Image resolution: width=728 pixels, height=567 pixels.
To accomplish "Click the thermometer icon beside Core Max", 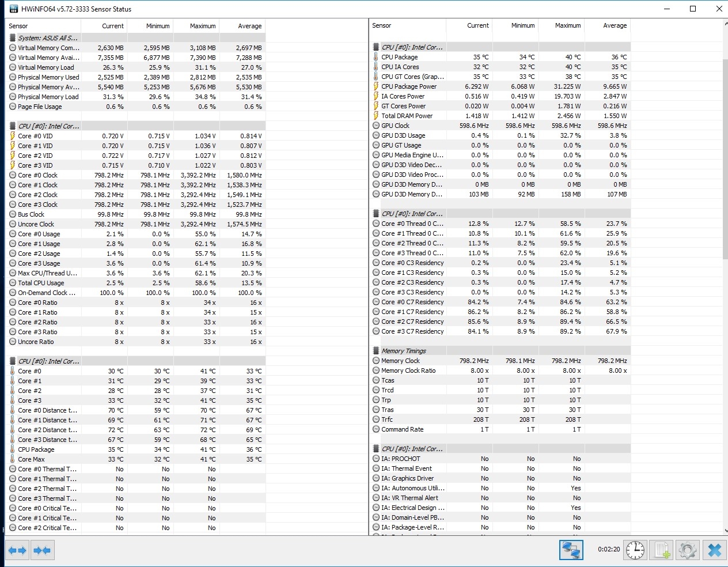I will (13, 459).
